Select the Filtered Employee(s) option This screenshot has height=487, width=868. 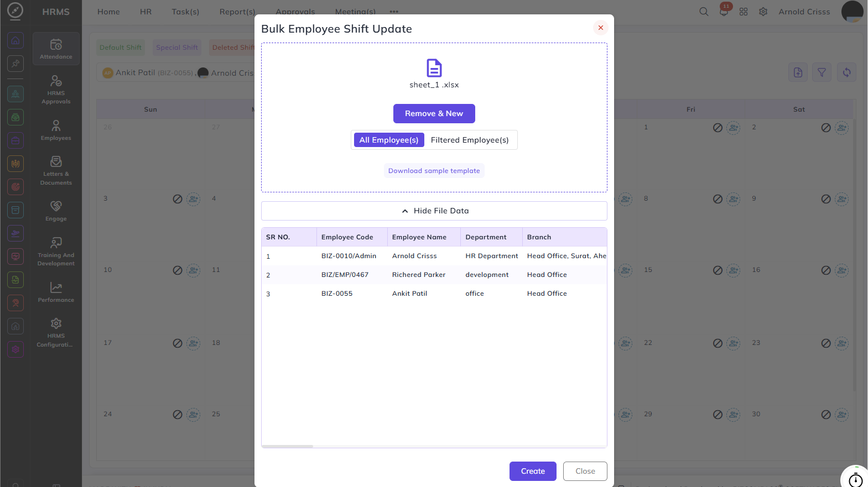(x=470, y=140)
